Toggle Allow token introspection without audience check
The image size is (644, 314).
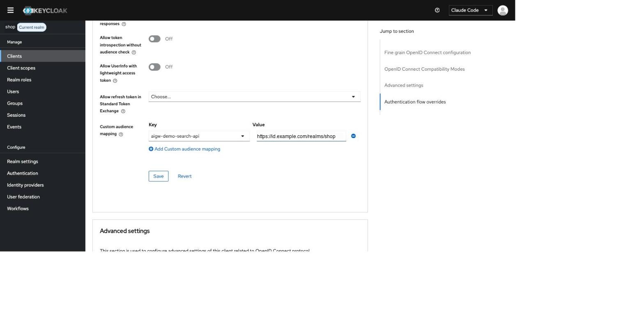point(154,39)
